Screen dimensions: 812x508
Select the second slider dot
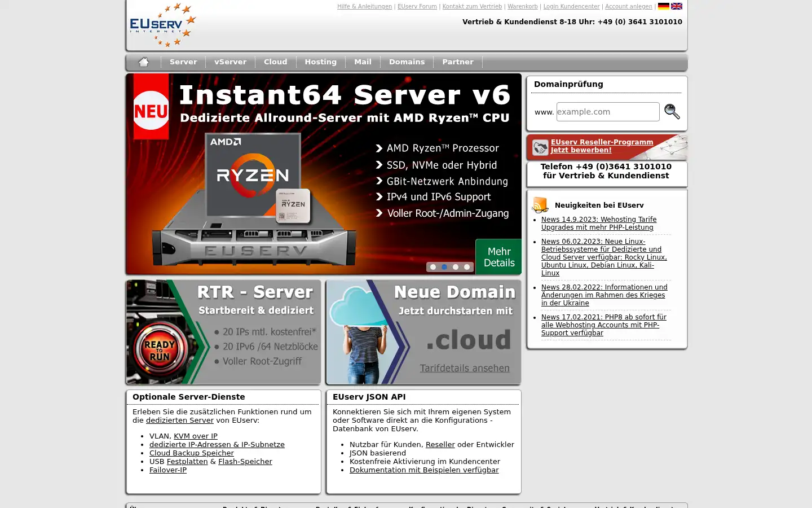pyautogui.click(x=444, y=267)
